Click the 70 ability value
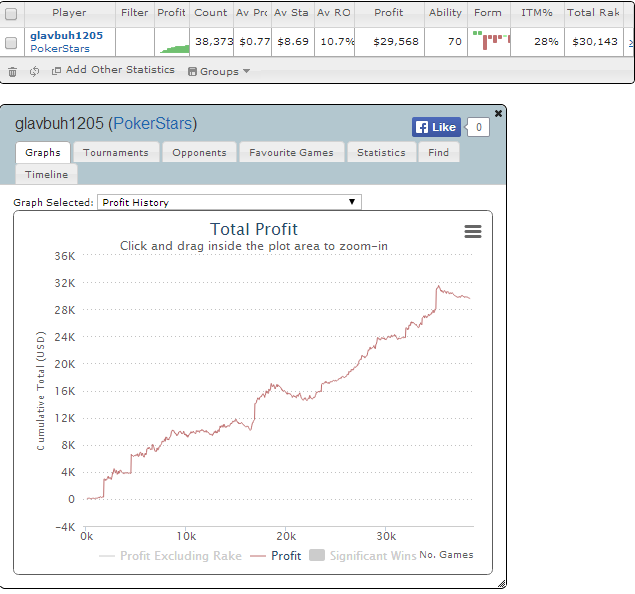This screenshot has width=635, height=594. point(455,42)
